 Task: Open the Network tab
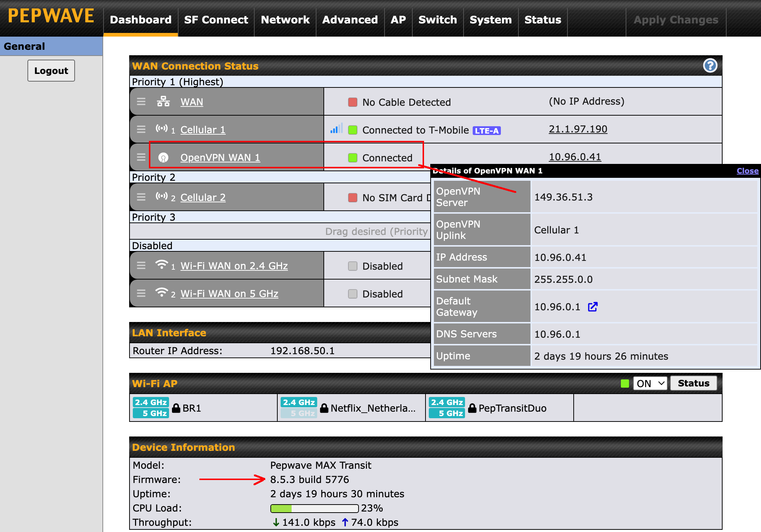pos(285,20)
